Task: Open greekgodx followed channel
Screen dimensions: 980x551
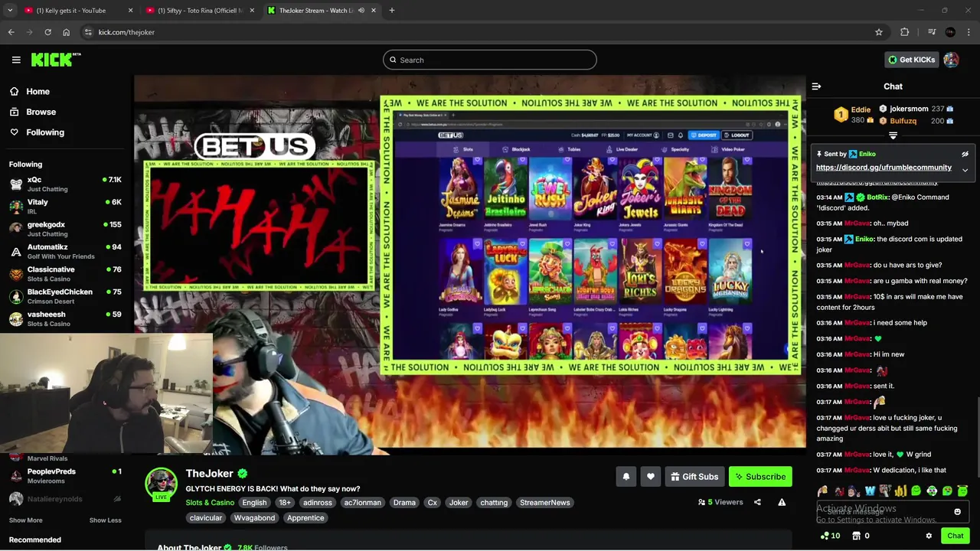Action: 64,229
